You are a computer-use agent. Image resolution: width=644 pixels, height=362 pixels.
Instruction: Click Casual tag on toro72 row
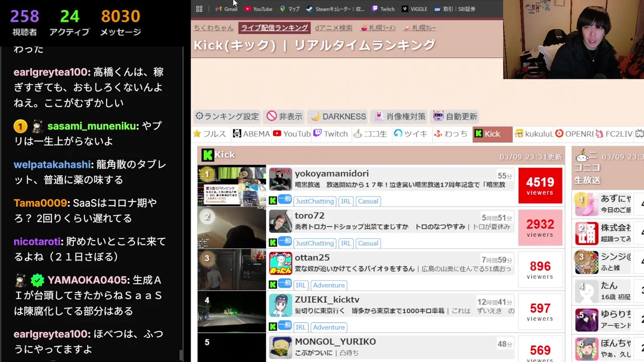click(368, 243)
